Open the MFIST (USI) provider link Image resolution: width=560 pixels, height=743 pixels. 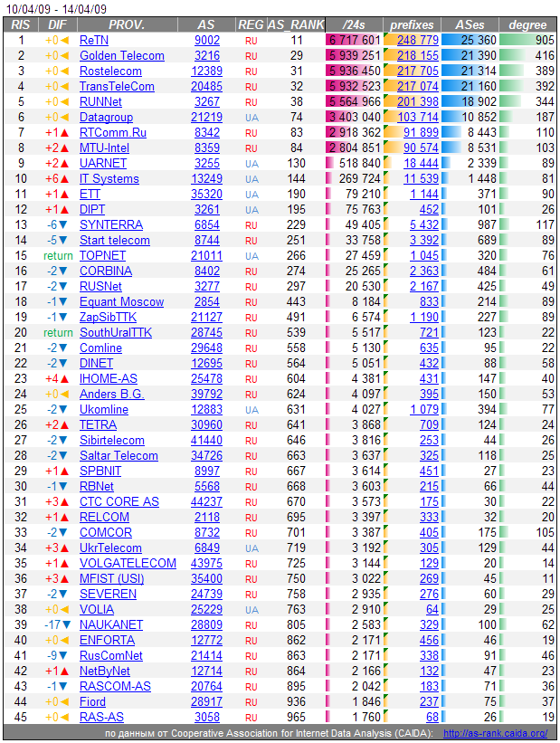pyautogui.click(x=112, y=578)
